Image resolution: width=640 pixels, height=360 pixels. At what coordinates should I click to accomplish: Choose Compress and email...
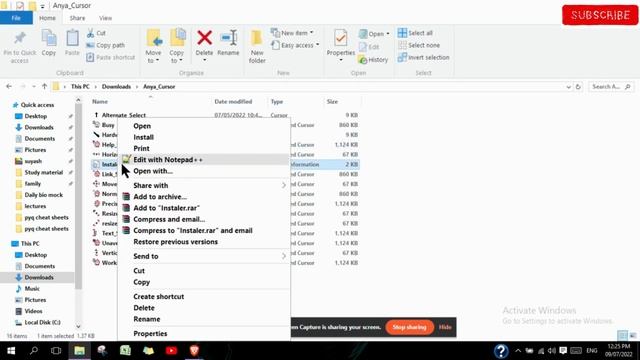(169, 219)
